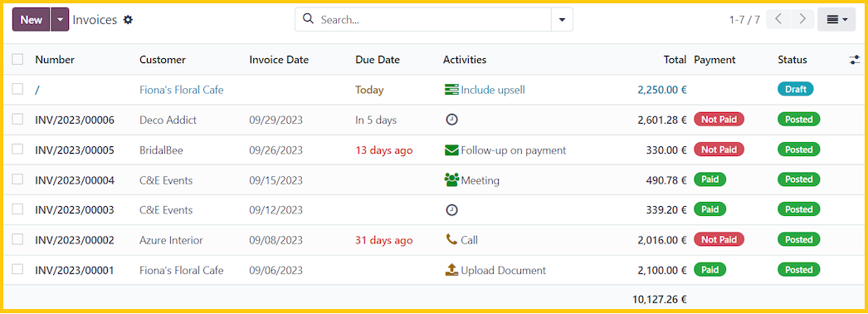This screenshot has height=314, width=868.
Task: Select checkbox for INV/2023/00006
Action: [17, 119]
